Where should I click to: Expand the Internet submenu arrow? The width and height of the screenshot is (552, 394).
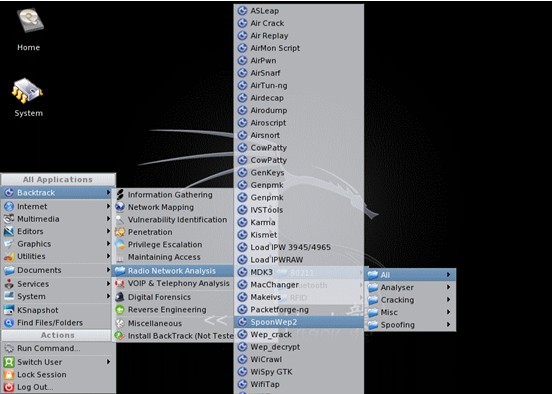[108, 206]
